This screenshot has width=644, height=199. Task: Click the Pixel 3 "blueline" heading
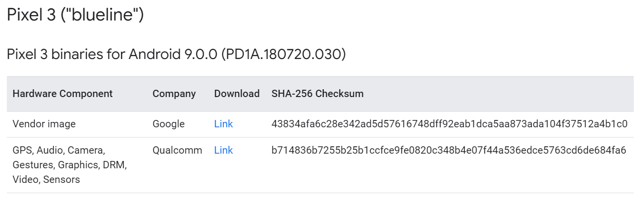coord(75,15)
